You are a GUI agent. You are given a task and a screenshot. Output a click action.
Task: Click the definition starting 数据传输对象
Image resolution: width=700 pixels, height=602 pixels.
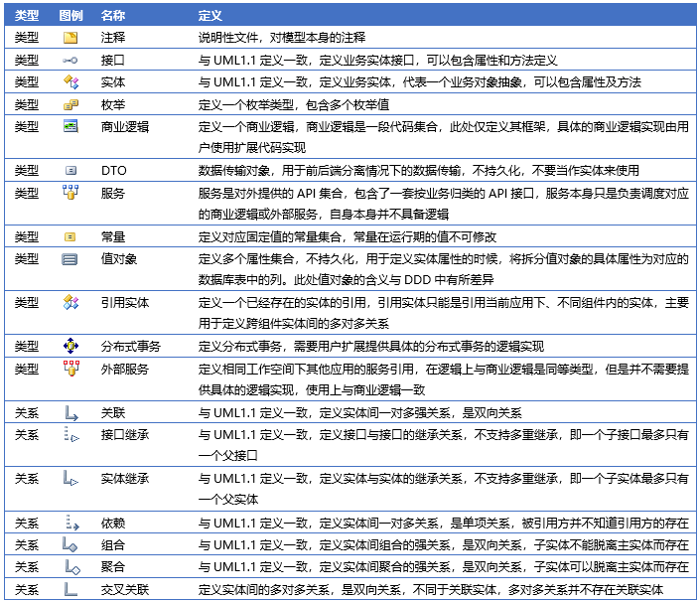418,171
